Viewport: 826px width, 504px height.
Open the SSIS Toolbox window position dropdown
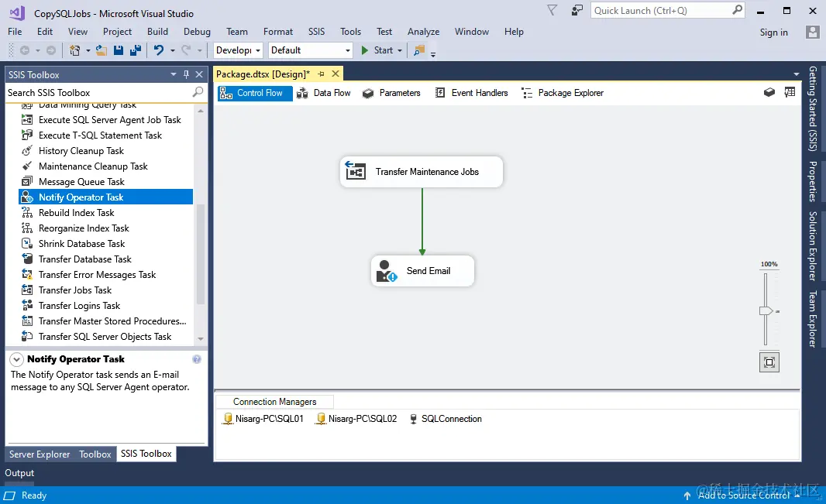174,74
